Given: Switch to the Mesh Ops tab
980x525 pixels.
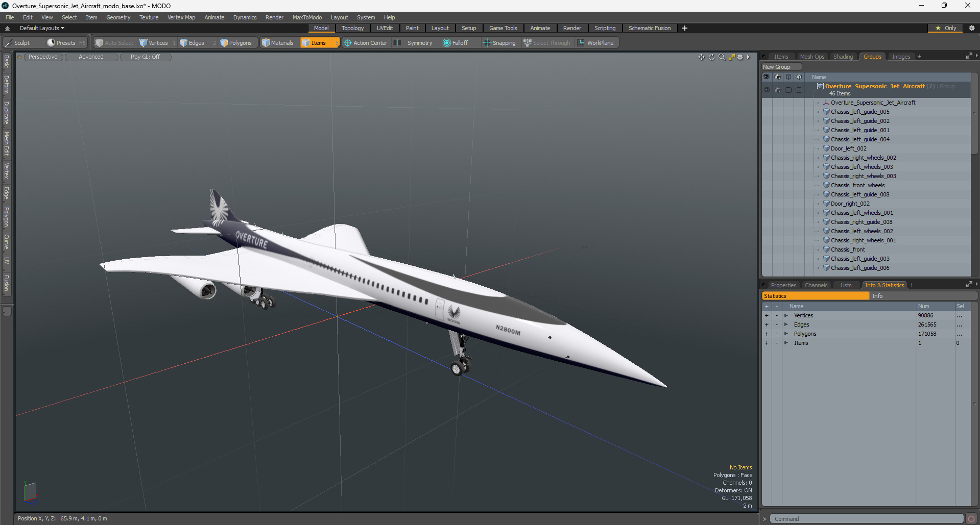Looking at the screenshot, I should pos(812,57).
